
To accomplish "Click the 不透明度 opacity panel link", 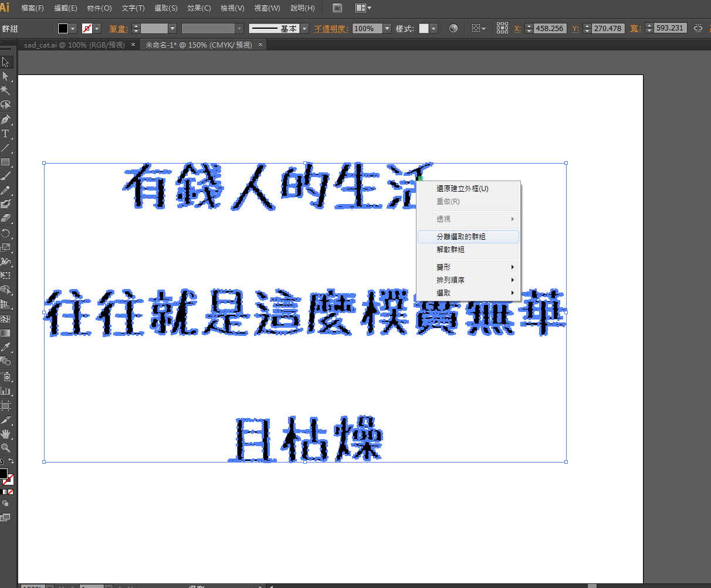I will coord(331,28).
